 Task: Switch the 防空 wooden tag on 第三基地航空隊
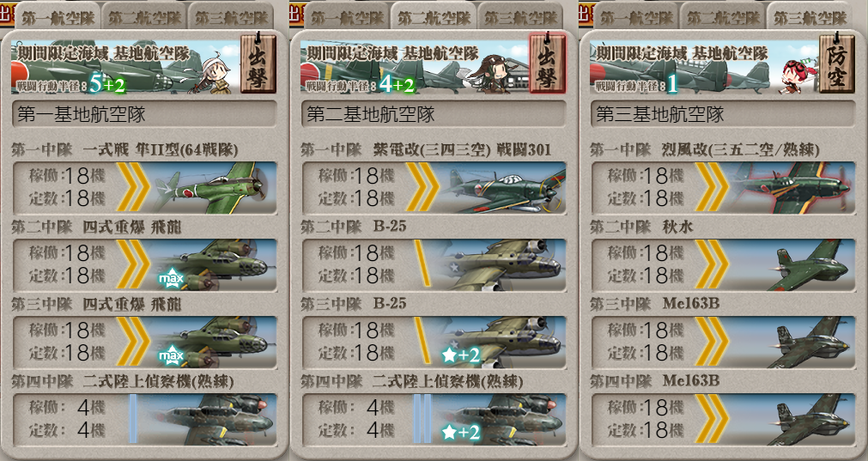[837, 63]
